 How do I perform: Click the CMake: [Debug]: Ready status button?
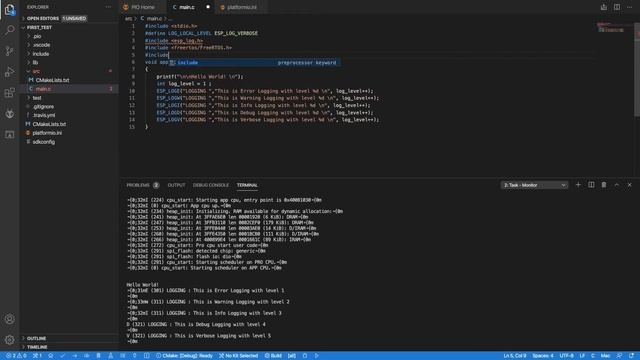pyautogui.click(x=184, y=356)
